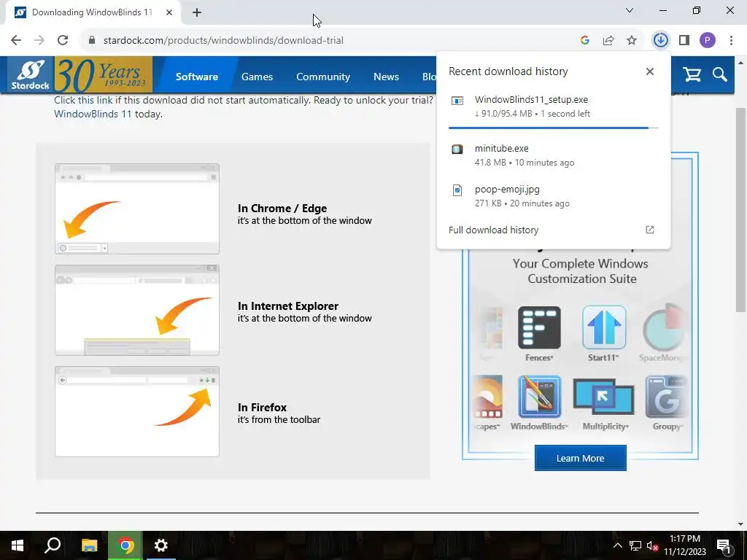Open the network tray icon
The image size is (747, 560).
point(635,545)
